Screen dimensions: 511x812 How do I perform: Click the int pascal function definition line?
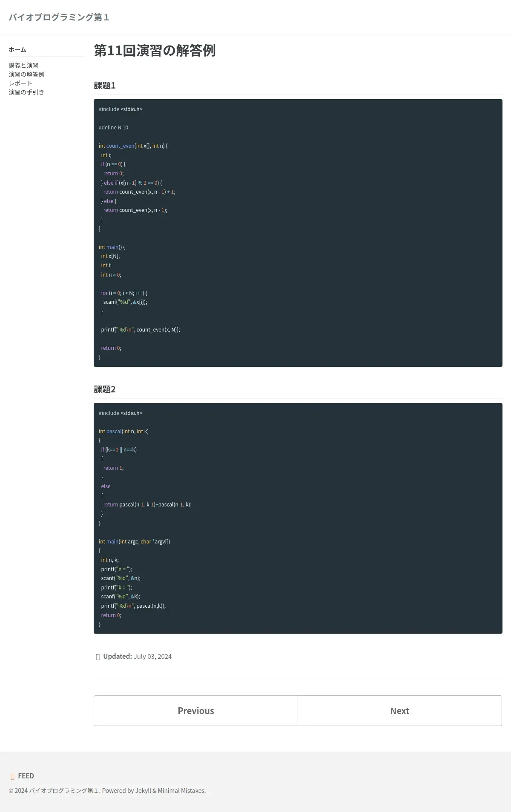(x=123, y=432)
